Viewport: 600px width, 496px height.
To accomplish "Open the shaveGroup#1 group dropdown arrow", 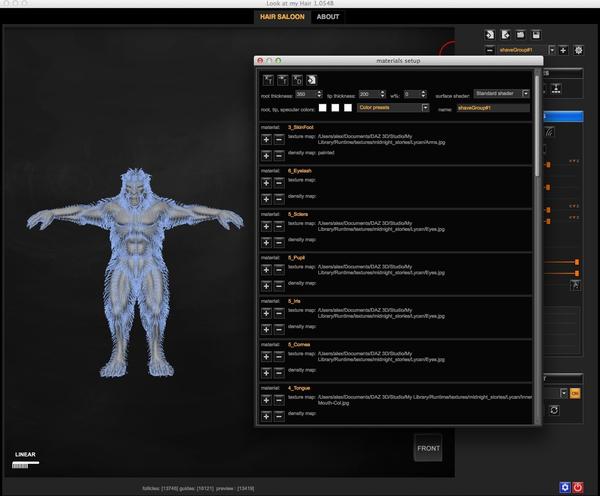I will click(x=552, y=50).
